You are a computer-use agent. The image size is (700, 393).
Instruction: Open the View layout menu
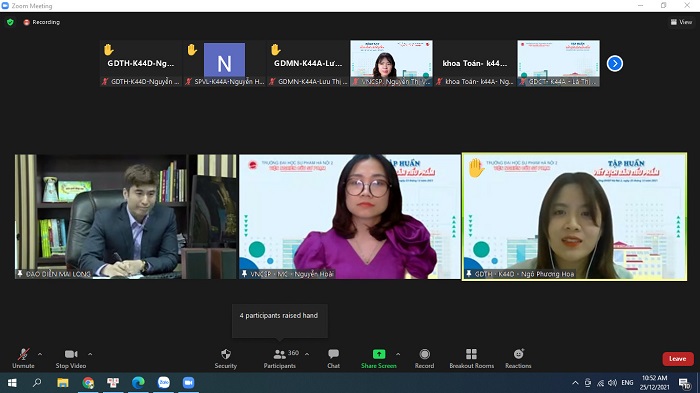(x=681, y=22)
